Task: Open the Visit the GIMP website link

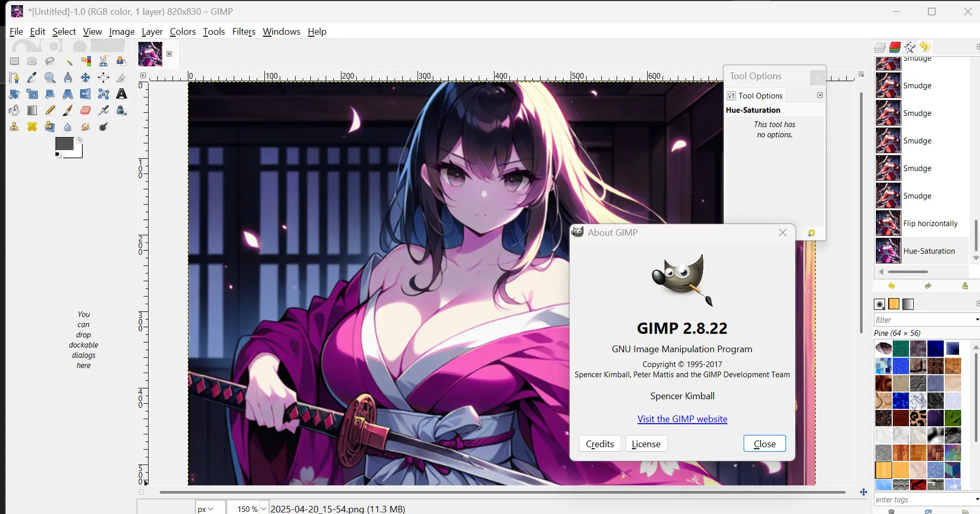Action: [682, 419]
